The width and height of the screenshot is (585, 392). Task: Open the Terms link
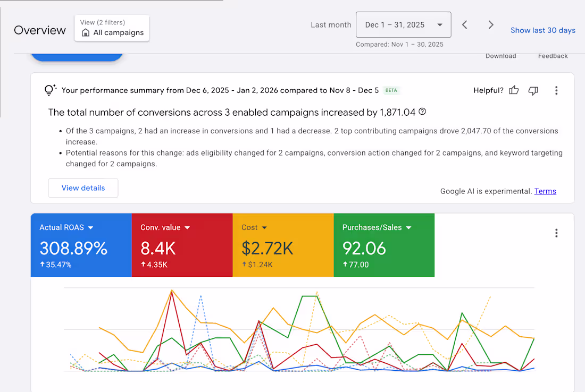click(545, 191)
